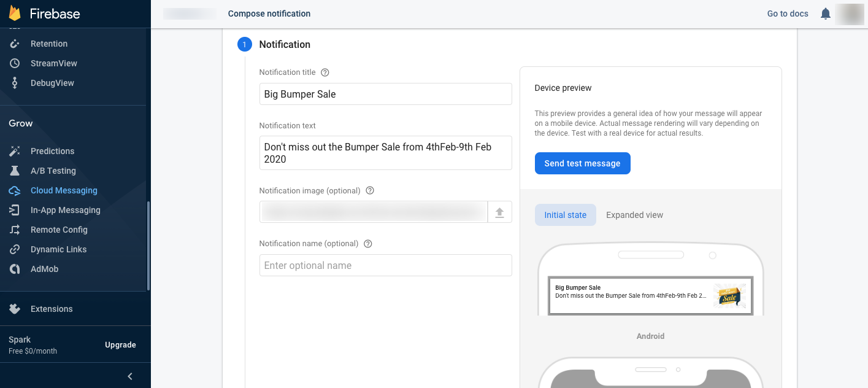Screen dimensions: 868x388
Task: Open AdMob in the sidebar
Action: click(44, 269)
